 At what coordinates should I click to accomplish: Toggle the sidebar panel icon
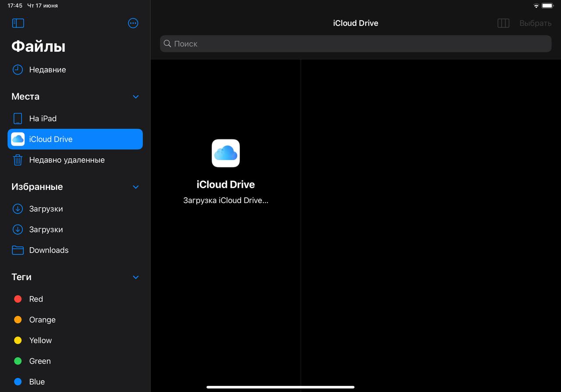[18, 23]
